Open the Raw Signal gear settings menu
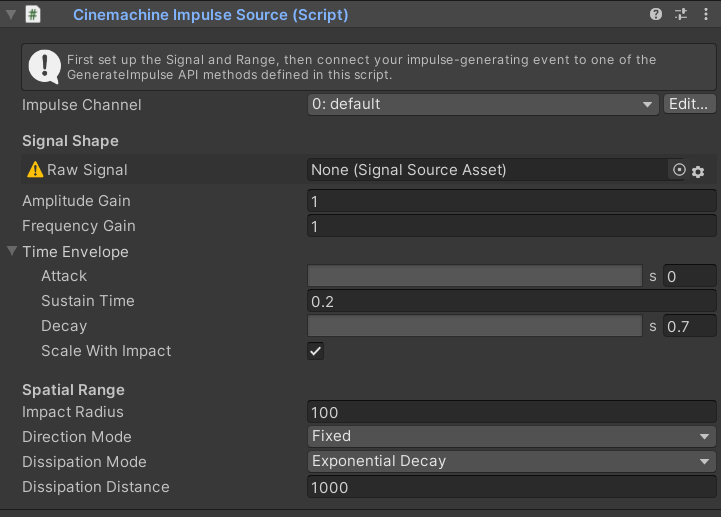The width and height of the screenshot is (721, 517). pyautogui.click(x=698, y=171)
